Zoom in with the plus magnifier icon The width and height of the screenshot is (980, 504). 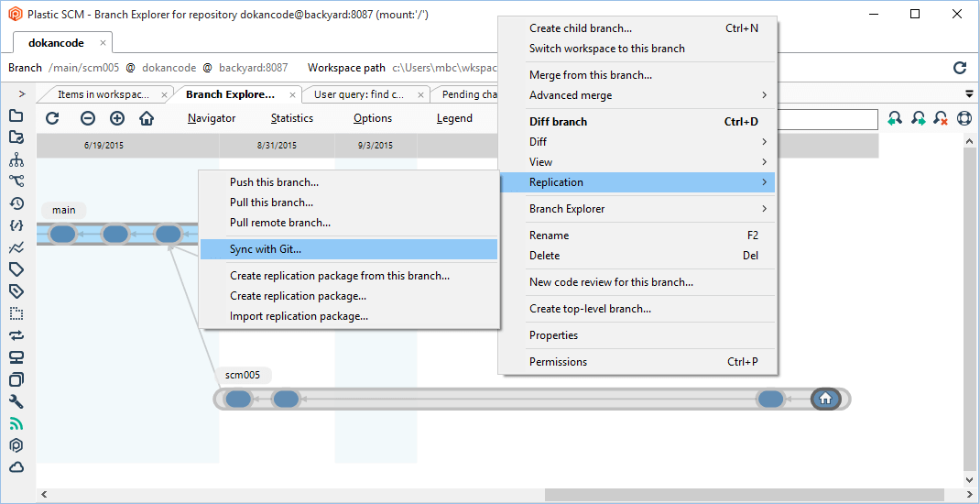point(117,118)
